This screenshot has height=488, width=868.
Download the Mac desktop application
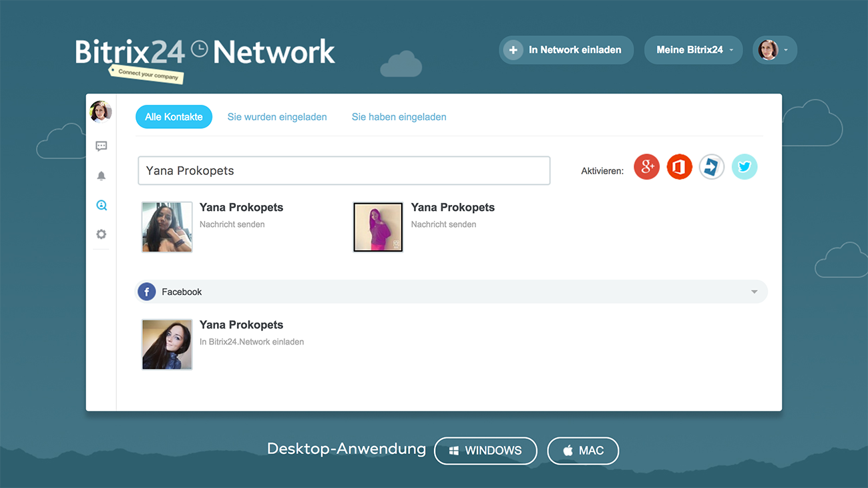click(x=583, y=451)
